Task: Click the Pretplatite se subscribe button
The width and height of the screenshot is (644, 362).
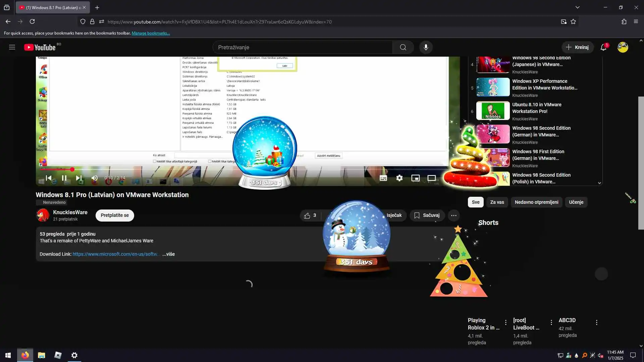Action: coord(114,216)
